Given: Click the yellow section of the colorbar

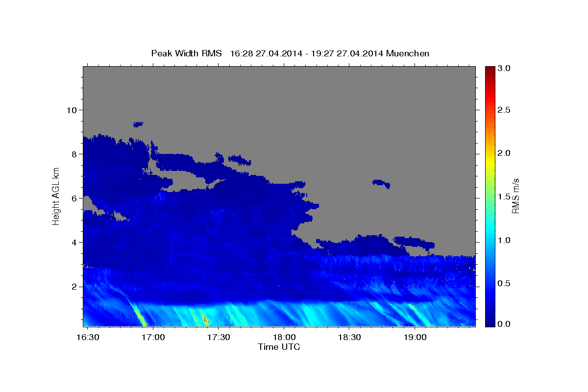Looking at the screenshot, I should pos(490,162).
